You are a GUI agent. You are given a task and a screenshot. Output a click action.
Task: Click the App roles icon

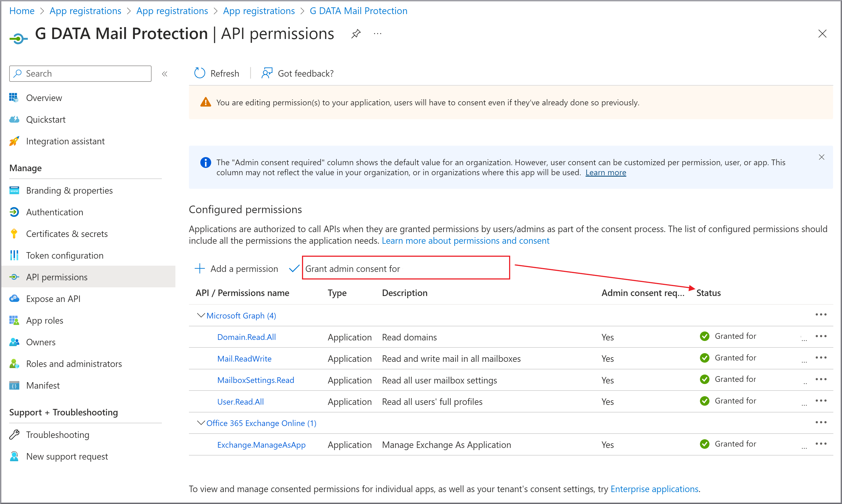[14, 321]
